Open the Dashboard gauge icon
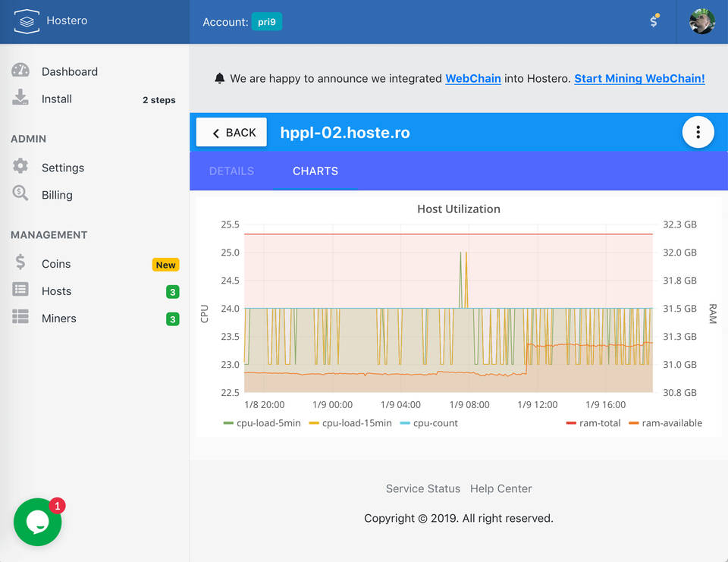 [20, 71]
